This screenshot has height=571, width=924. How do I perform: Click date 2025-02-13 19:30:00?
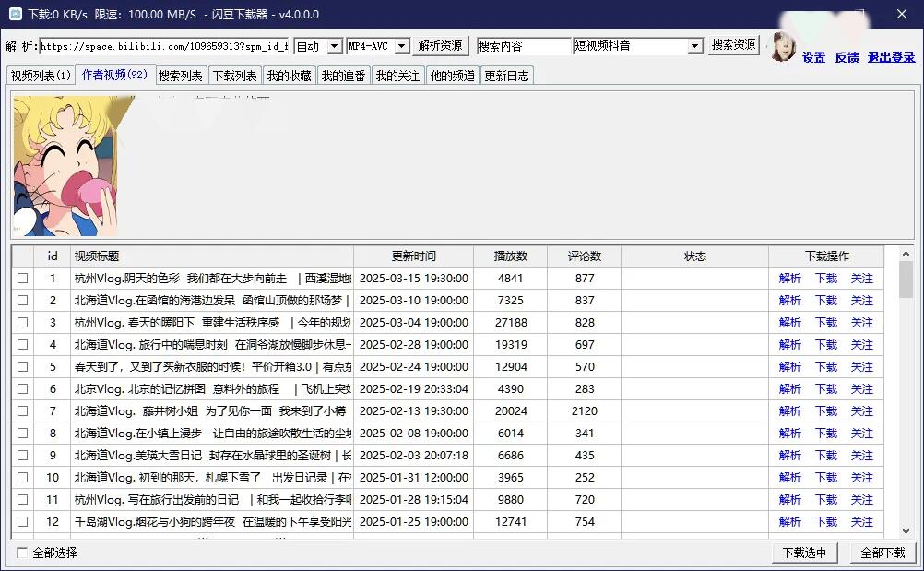click(414, 410)
